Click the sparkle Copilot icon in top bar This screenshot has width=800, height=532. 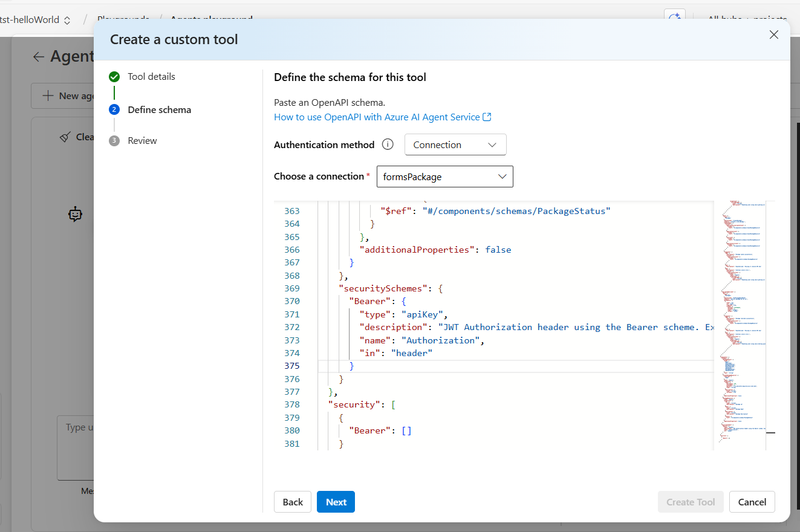[x=674, y=17]
